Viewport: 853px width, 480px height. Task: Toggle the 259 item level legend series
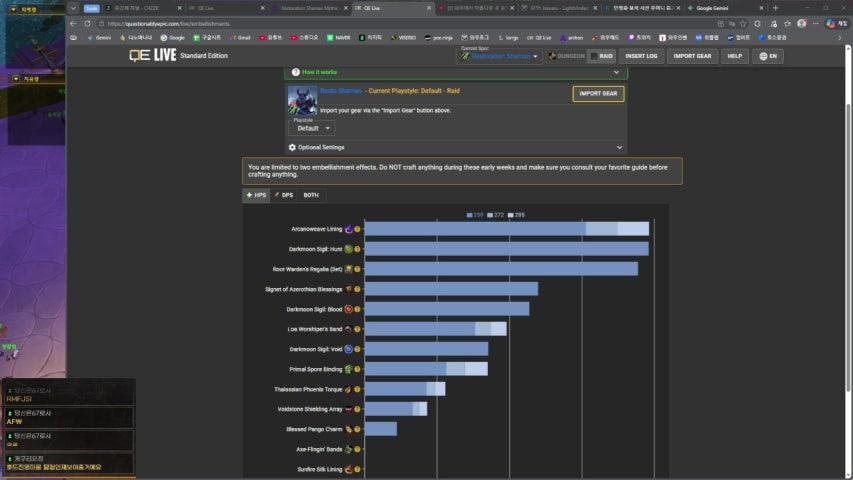tap(475, 215)
